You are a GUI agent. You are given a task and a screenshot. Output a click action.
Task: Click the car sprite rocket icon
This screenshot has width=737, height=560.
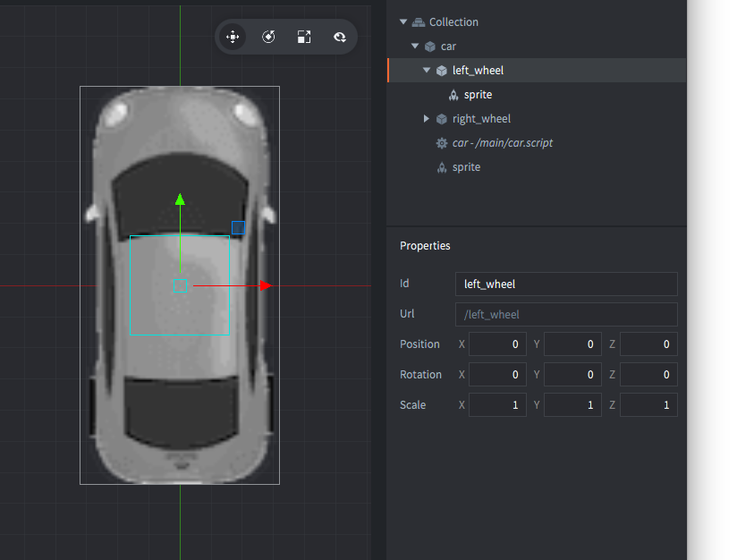pos(441,167)
